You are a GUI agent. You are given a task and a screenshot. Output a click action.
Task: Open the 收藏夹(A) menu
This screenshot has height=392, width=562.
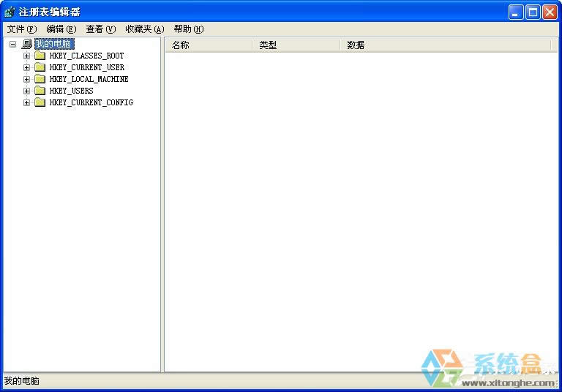(144, 29)
